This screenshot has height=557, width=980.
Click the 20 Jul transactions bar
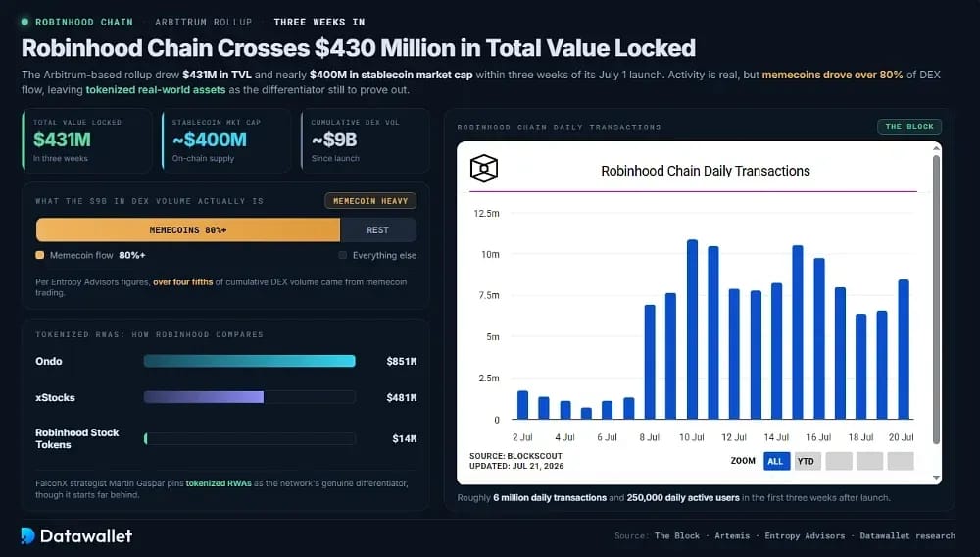904,349
